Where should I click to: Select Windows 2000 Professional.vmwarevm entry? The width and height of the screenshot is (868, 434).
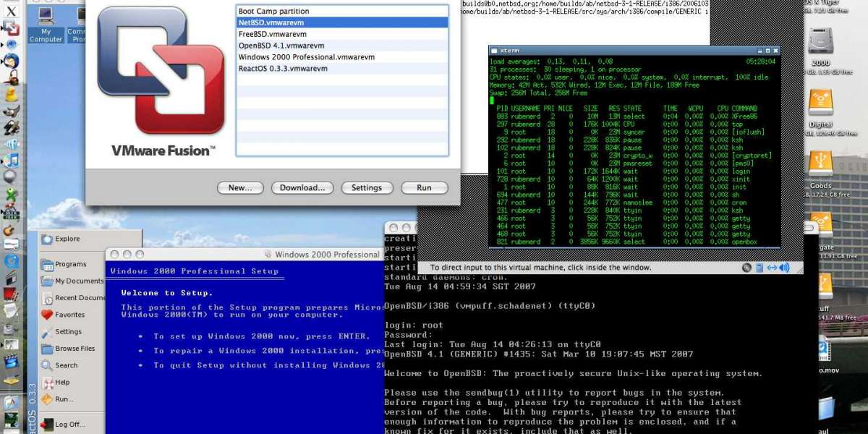(342, 57)
